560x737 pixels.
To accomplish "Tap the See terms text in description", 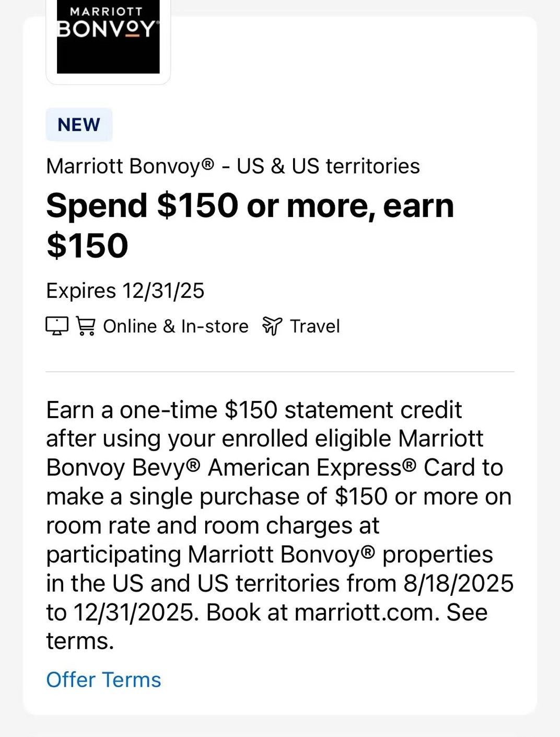I will tap(266, 626).
